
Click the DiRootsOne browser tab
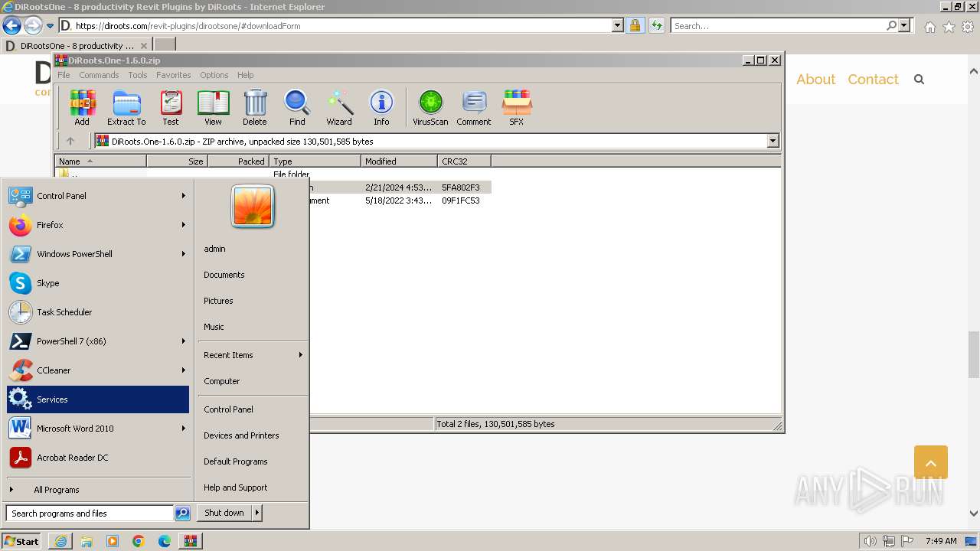point(77,46)
